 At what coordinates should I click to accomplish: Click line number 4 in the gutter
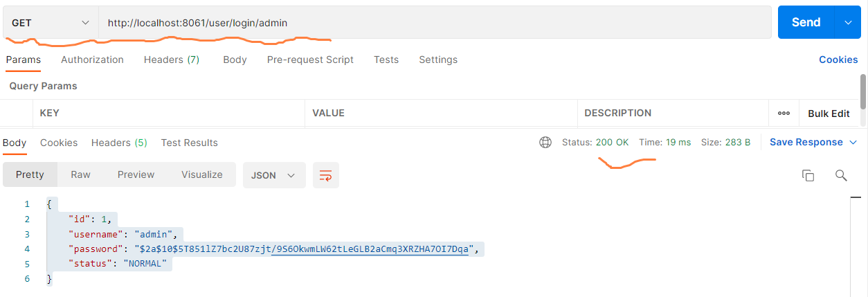click(27, 249)
